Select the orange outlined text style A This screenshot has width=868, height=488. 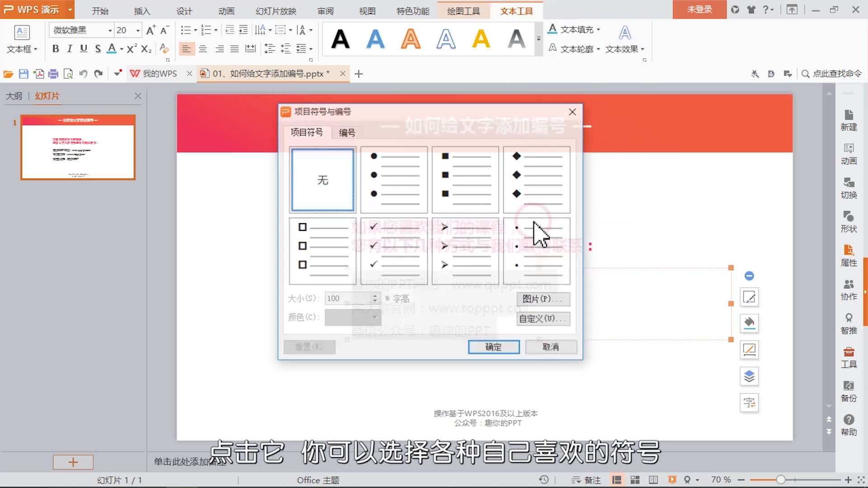(x=410, y=39)
